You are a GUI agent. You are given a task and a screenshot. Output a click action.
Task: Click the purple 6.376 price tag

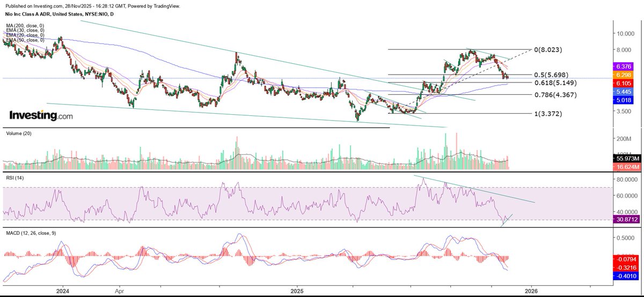click(625, 66)
